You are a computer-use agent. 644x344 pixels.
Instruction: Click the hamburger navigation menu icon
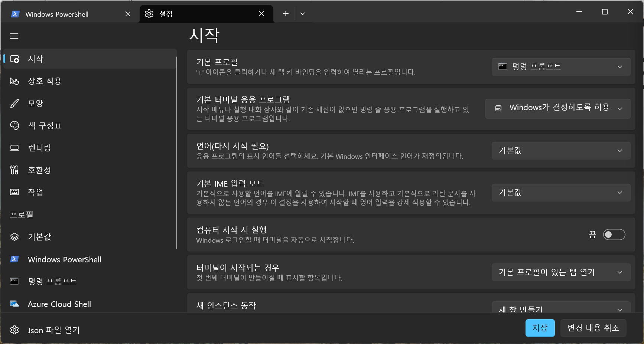coord(14,36)
